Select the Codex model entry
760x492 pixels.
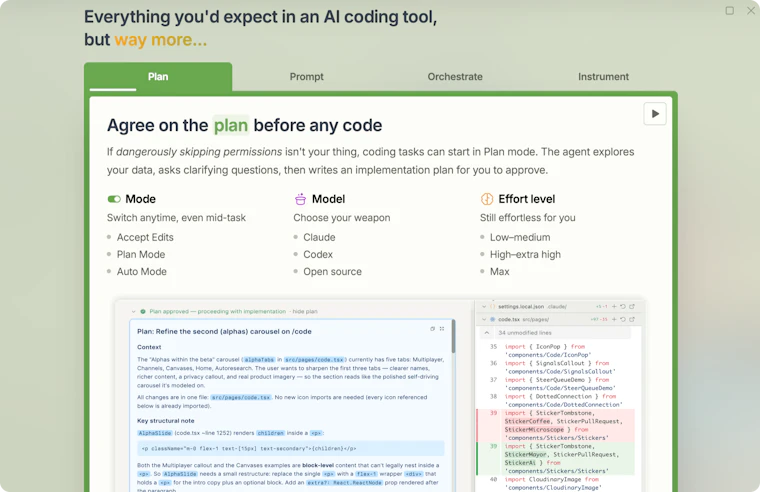(318, 254)
